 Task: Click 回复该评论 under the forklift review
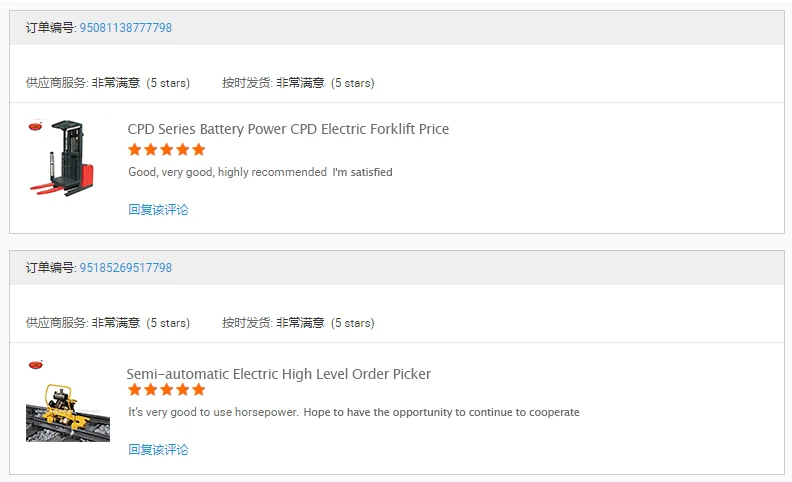[x=158, y=209]
